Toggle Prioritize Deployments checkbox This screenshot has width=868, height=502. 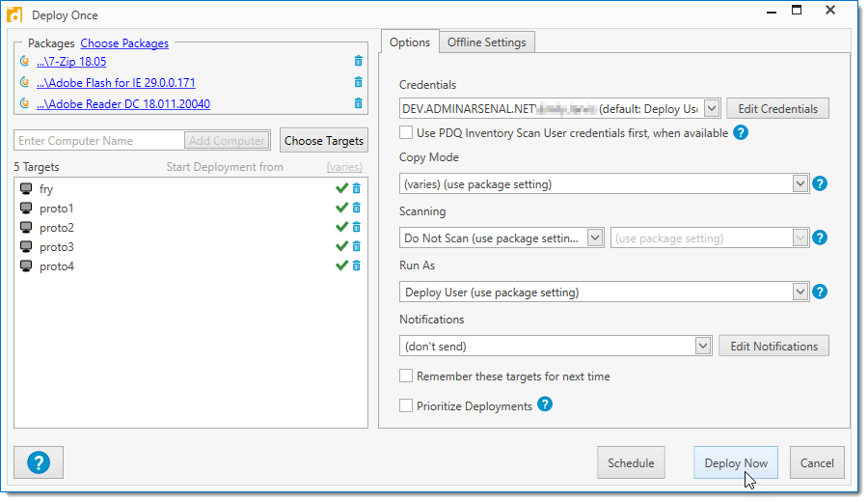(x=406, y=405)
